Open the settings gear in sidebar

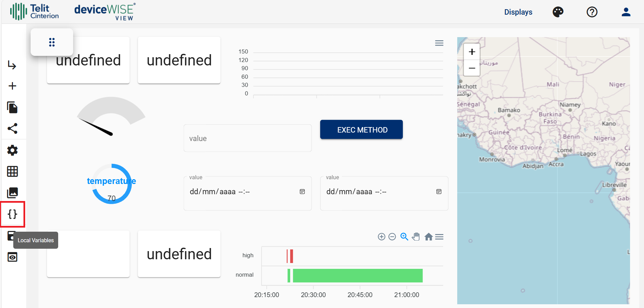[13, 150]
